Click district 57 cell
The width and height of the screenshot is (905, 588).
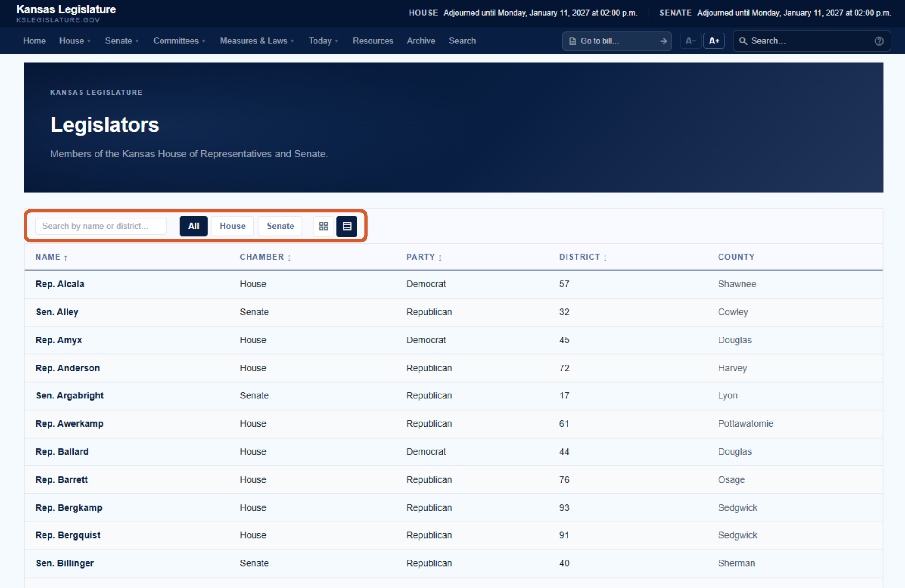click(564, 284)
